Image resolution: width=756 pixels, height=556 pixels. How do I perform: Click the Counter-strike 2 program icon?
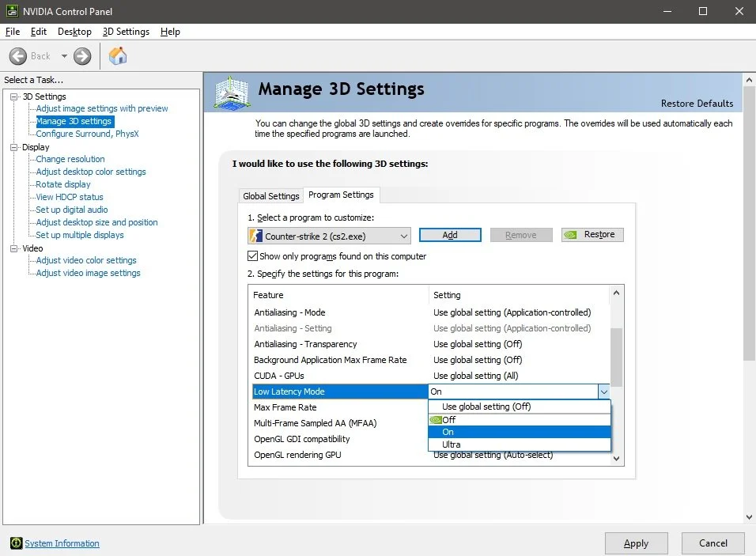(x=257, y=235)
